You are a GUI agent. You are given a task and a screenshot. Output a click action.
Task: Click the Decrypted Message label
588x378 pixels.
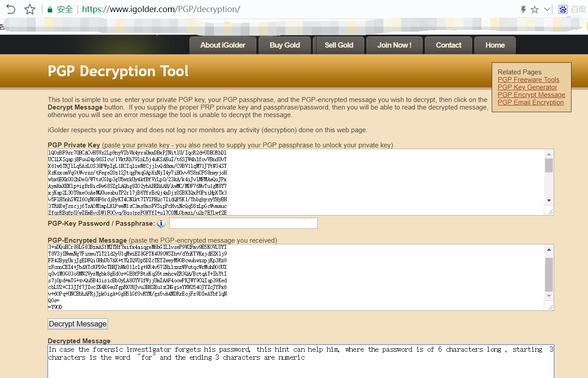tap(79, 341)
